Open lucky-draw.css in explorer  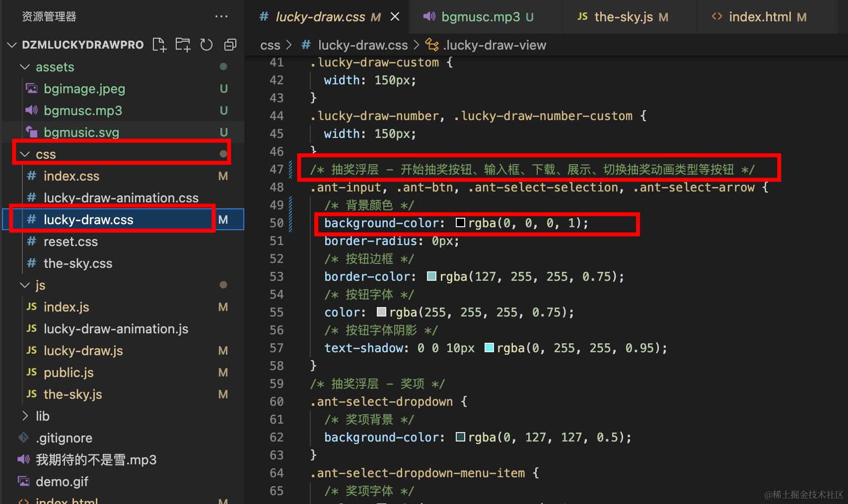pos(88,220)
